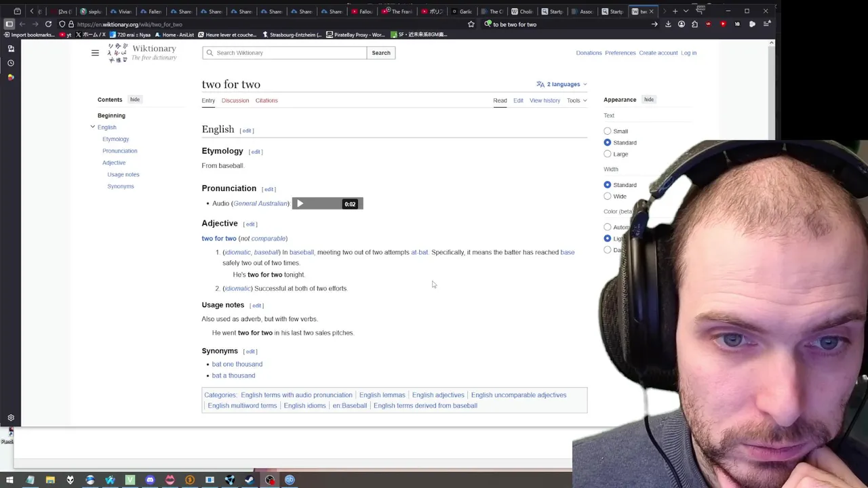Click the Log in link
Screen dimensions: 868x488
click(x=688, y=53)
